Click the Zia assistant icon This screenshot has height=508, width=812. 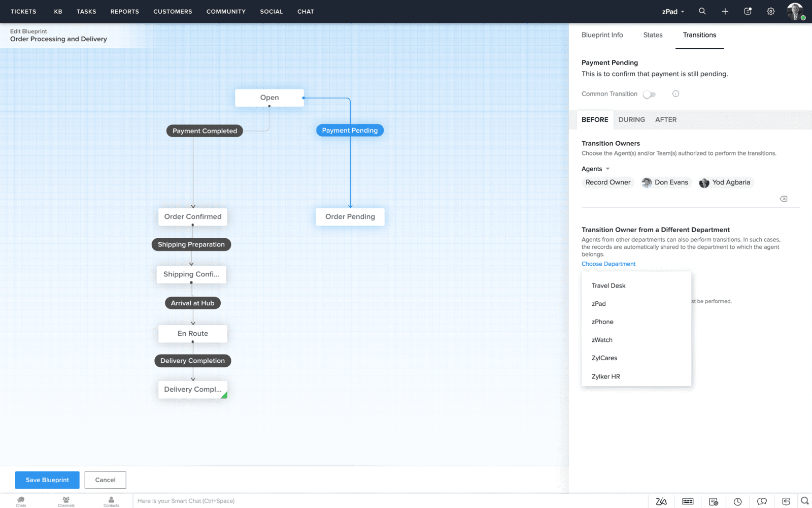click(661, 501)
